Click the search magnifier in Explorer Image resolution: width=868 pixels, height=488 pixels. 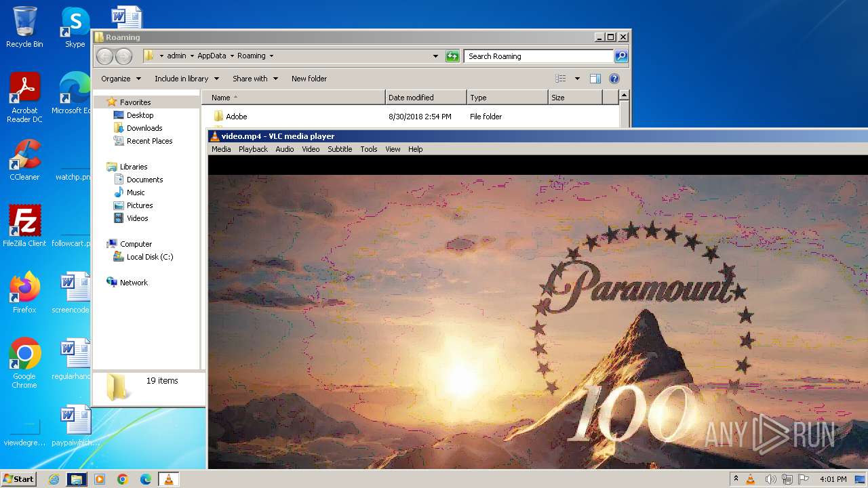620,56
